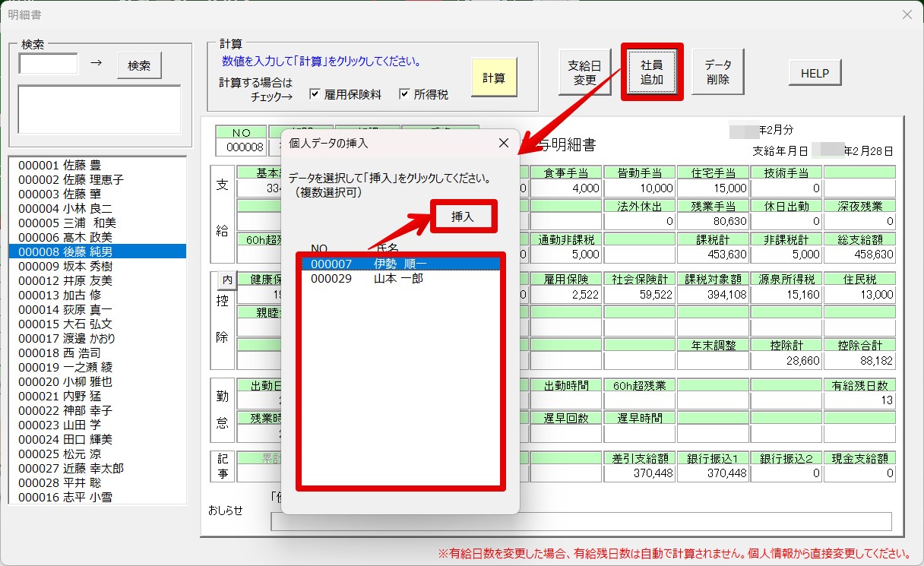The height and width of the screenshot is (566, 924).
Task: Click the 計算 calculate button
Action: click(494, 77)
